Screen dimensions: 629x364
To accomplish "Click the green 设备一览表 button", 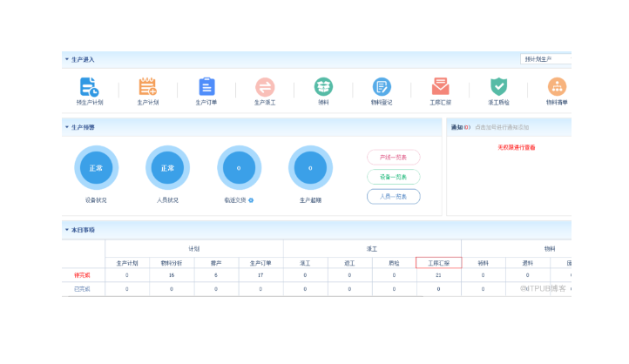I will 394,177.
